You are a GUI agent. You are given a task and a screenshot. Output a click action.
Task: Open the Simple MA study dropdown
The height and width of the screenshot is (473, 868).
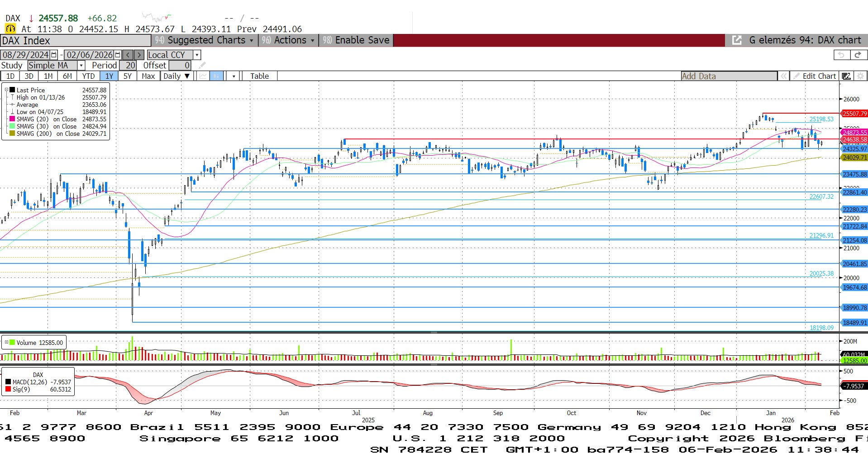point(81,66)
